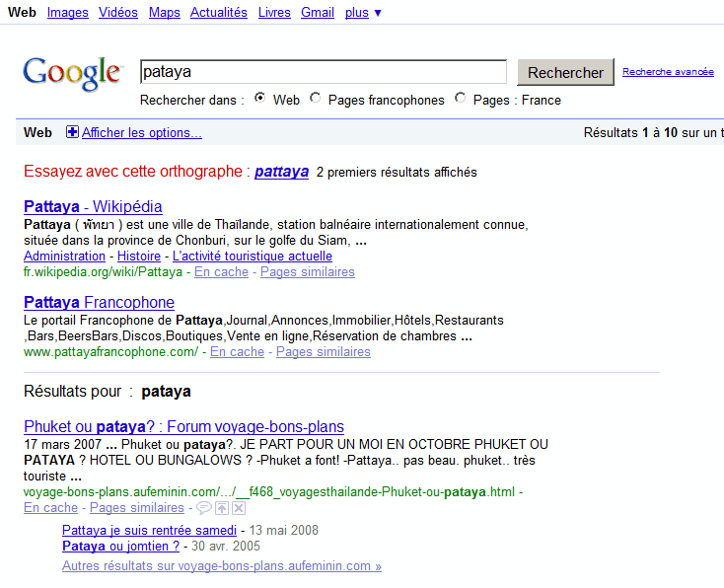The image size is (724, 588).
Task: Select the Pages francophones radio button
Action: [x=315, y=98]
